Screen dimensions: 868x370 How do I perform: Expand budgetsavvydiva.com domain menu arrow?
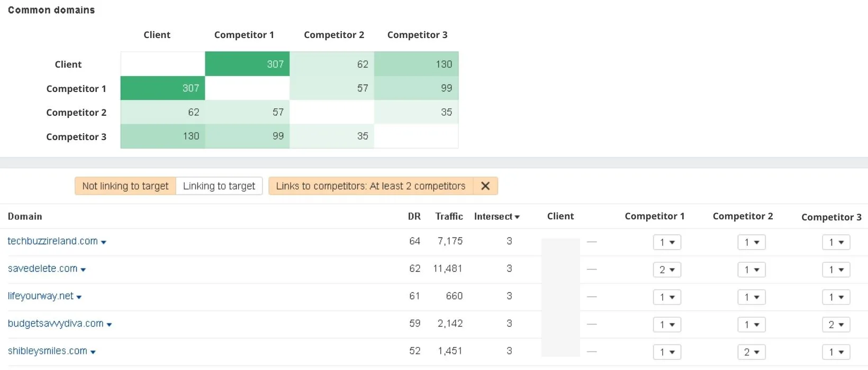pos(109,325)
